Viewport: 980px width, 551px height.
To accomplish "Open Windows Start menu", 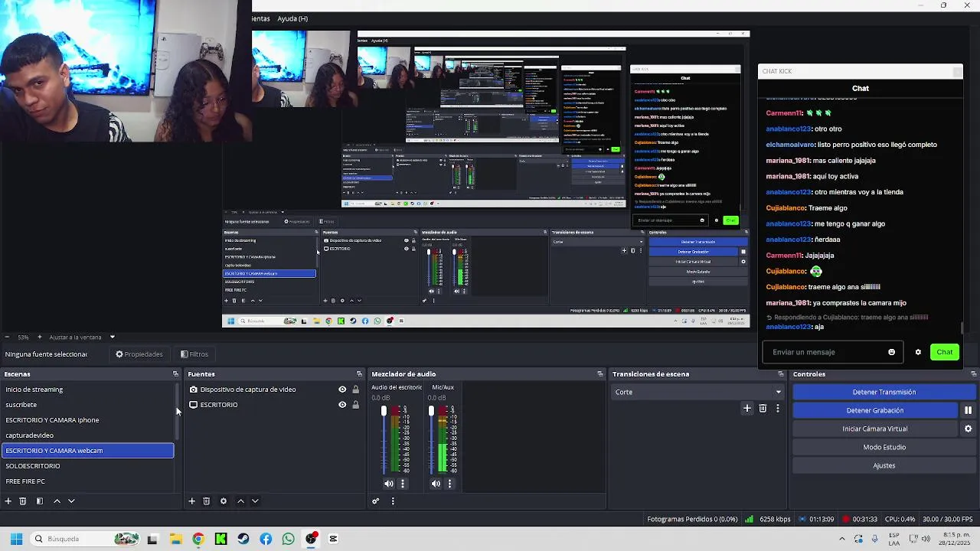I will point(16,539).
